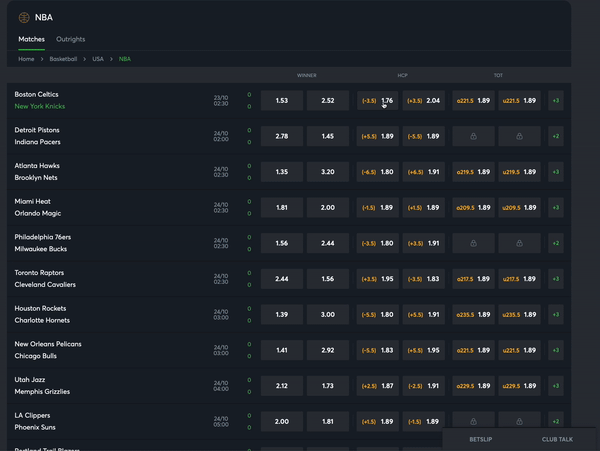Select over 229.5 for Jazz vs Grizzlies
Screen dimensions: 600x451
473,386
